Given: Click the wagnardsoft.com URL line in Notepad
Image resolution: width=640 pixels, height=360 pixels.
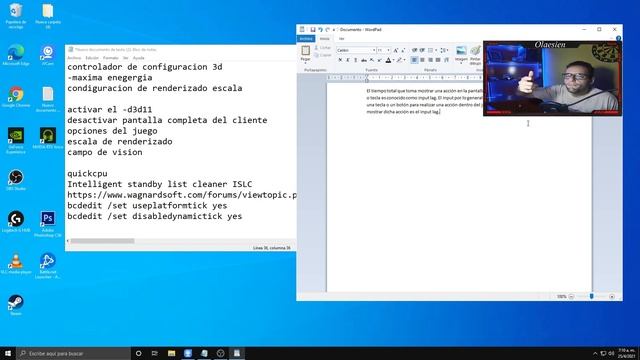Looking at the screenshot, I should (182, 195).
